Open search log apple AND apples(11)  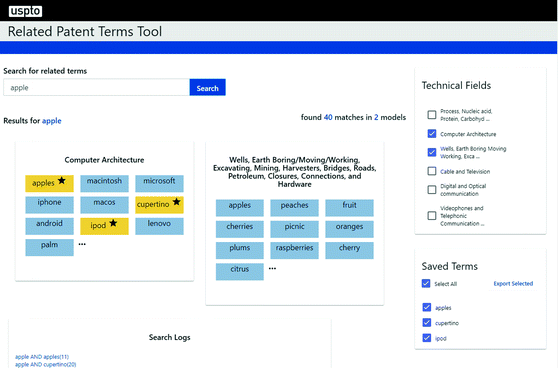42,357
